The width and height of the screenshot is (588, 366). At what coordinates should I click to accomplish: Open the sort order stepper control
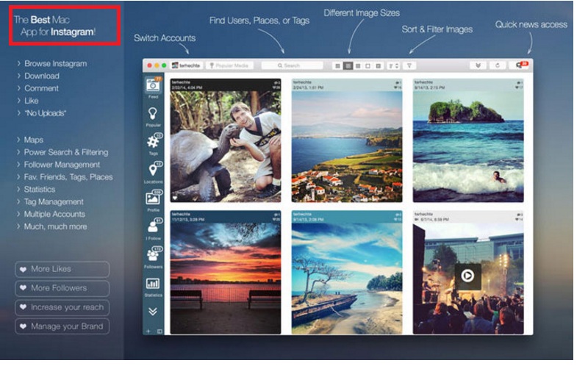[393, 66]
